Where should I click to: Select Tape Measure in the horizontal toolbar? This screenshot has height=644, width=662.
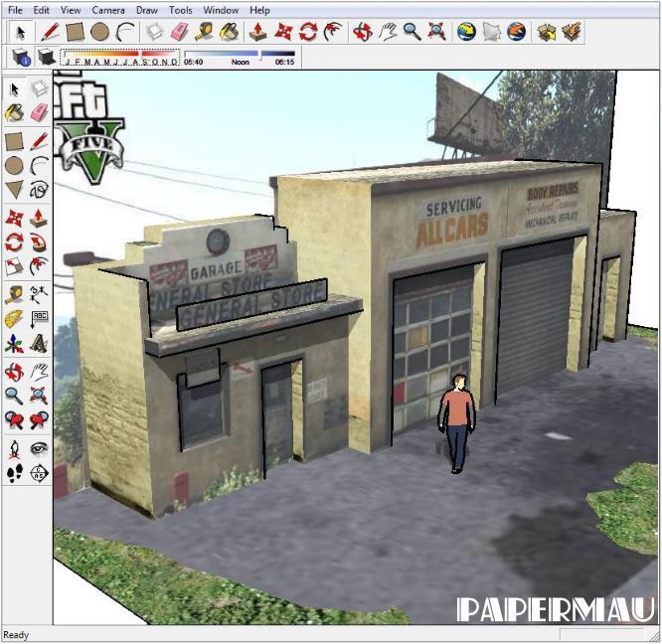[x=205, y=32]
